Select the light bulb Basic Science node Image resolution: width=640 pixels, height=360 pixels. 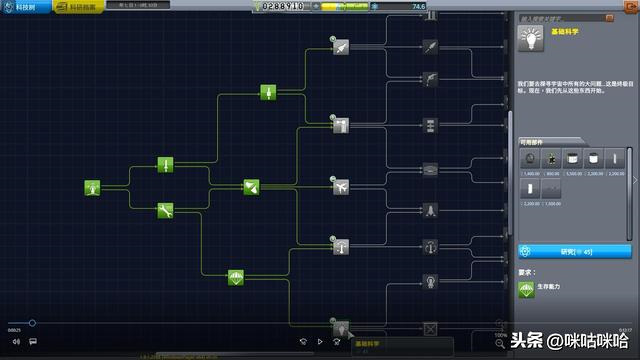341,328
